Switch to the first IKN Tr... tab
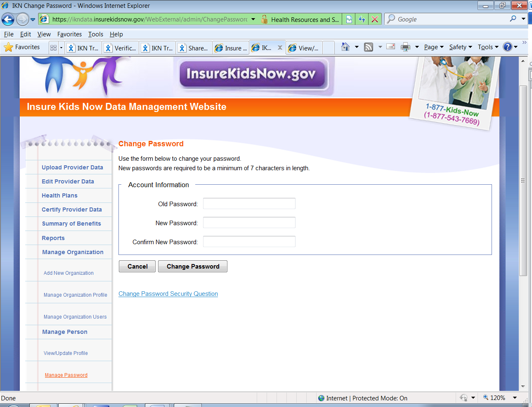 [x=84, y=48]
